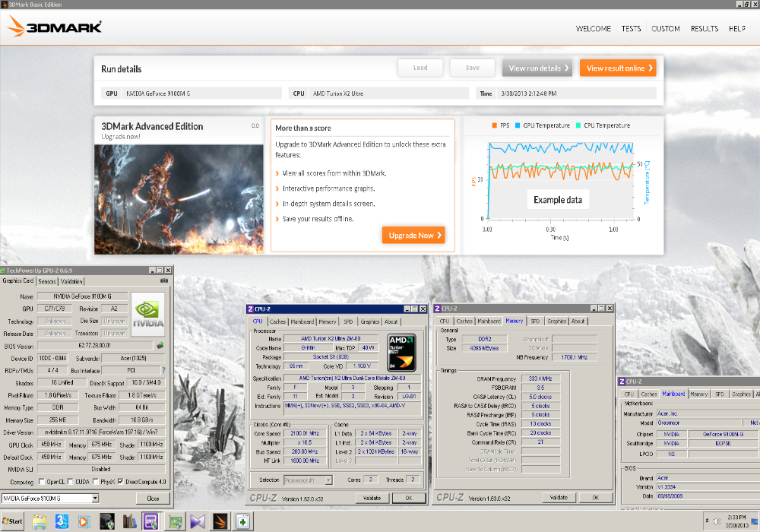Click the 'AMD Turion X2 Ultra ZM-80' name field
This screenshot has height=532, width=760.
331,339
